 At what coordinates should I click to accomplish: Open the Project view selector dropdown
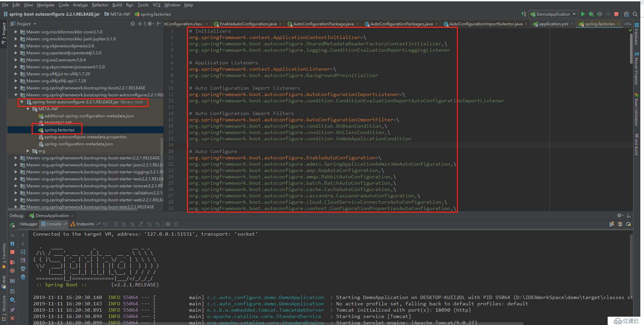pyautogui.click(x=24, y=24)
